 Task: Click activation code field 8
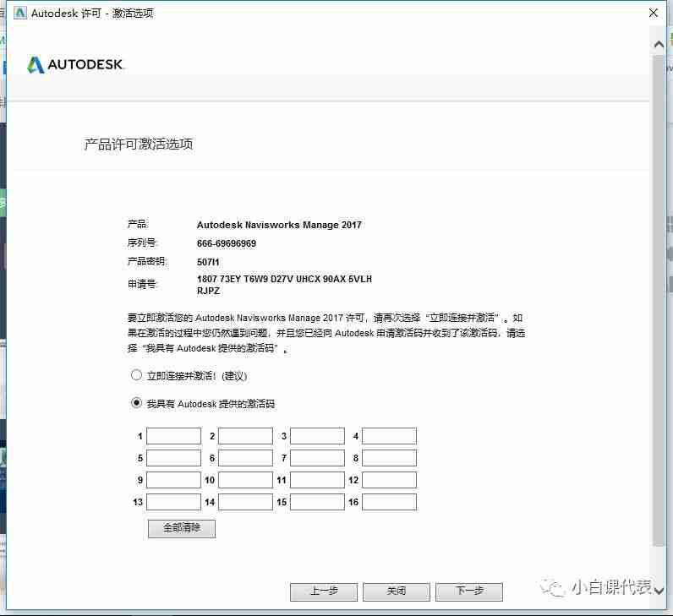(389, 458)
